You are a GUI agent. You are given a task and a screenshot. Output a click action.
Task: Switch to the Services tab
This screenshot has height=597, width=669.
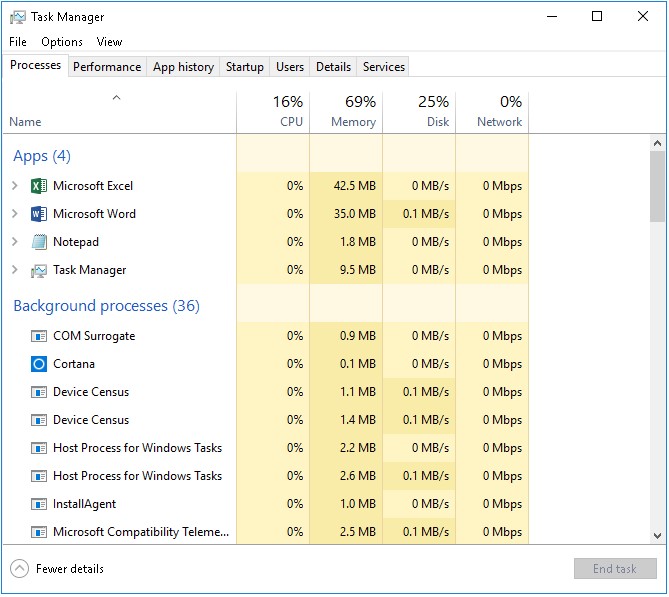384,67
